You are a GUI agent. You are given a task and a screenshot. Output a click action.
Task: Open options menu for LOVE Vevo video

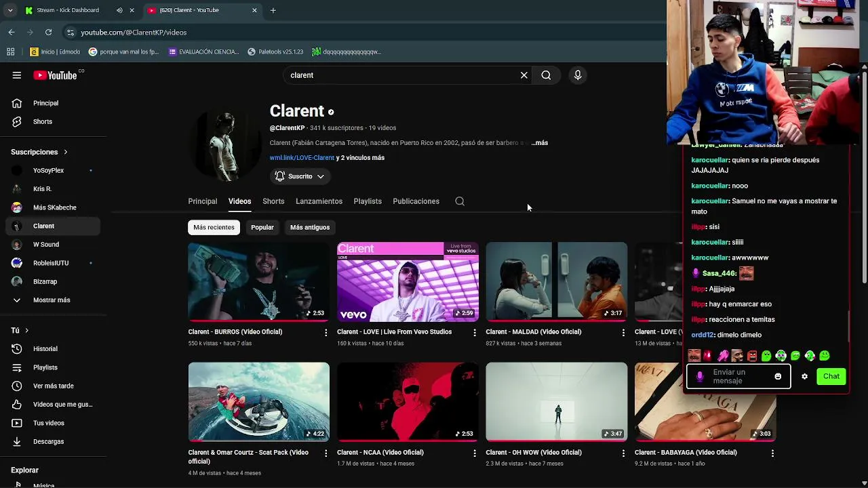475,332
